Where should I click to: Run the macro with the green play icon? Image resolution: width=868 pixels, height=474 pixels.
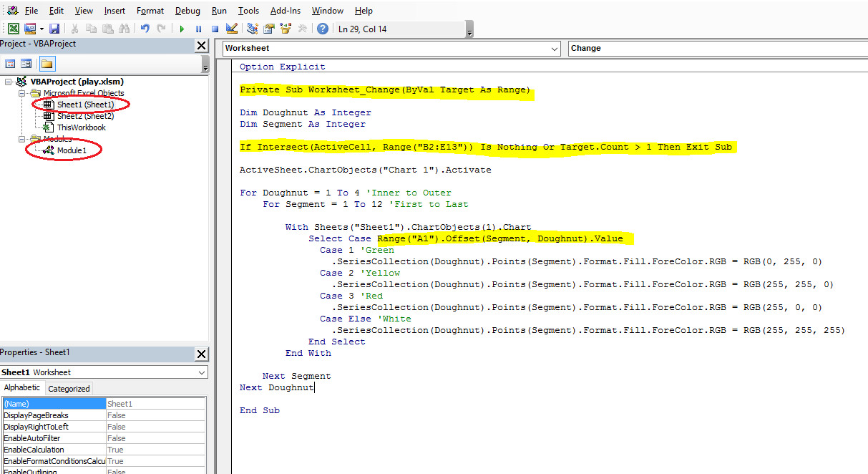pos(182,29)
